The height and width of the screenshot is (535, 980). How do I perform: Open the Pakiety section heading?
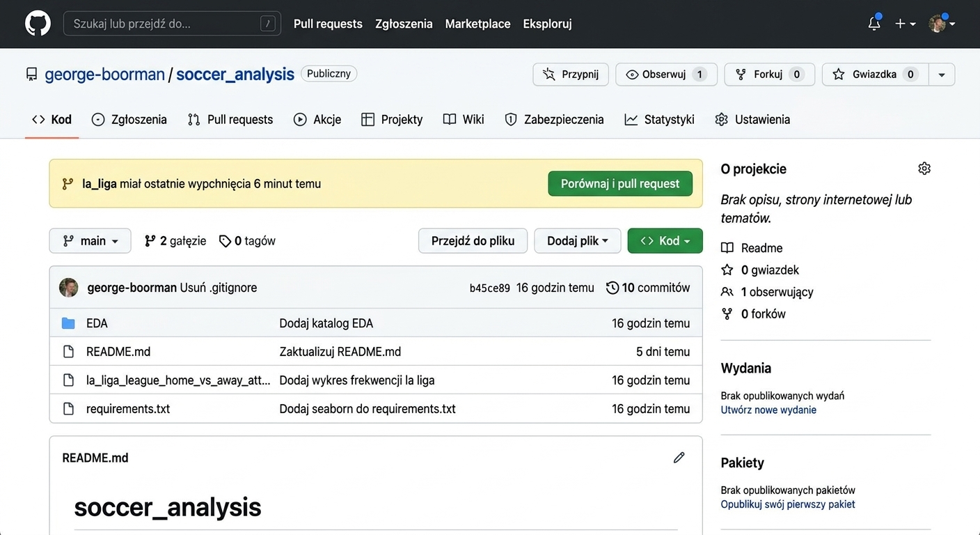coord(743,463)
